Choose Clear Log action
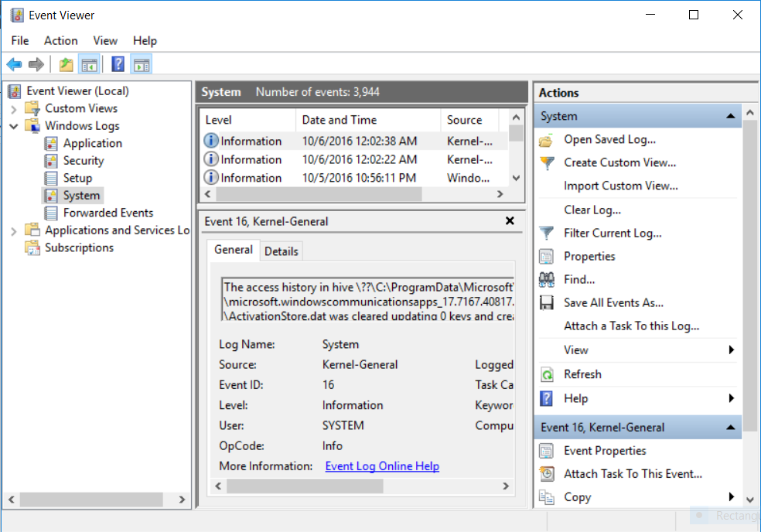Viewport: 761px width, 532px height. pos(592,210)
